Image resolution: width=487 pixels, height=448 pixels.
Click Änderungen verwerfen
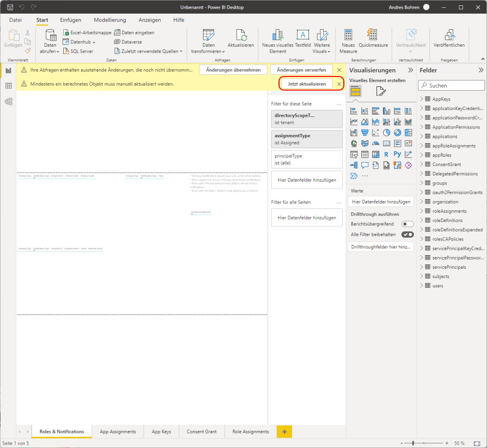coord(301,70)
